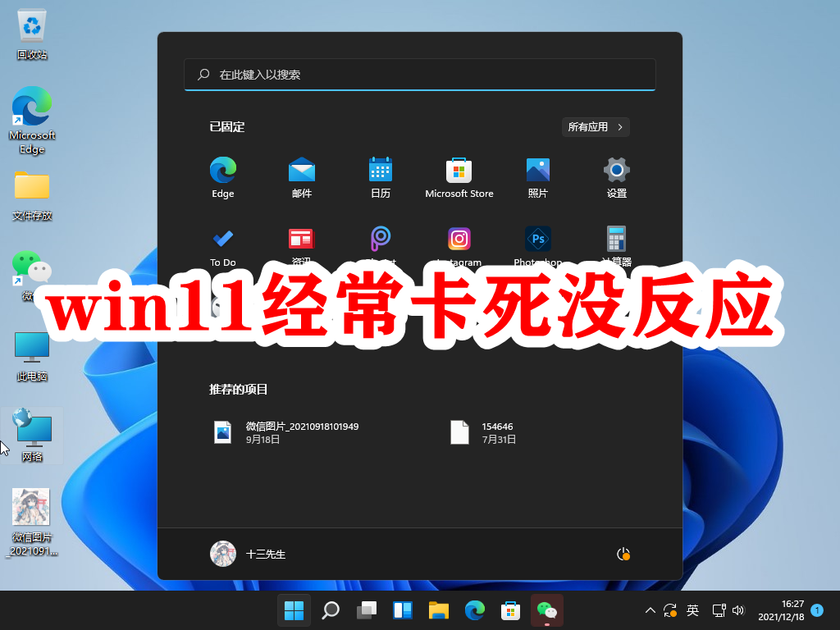Select the Recycle Bin desktop icon
The height and width of the screenshot is (630, 840).
coord(32,34)
